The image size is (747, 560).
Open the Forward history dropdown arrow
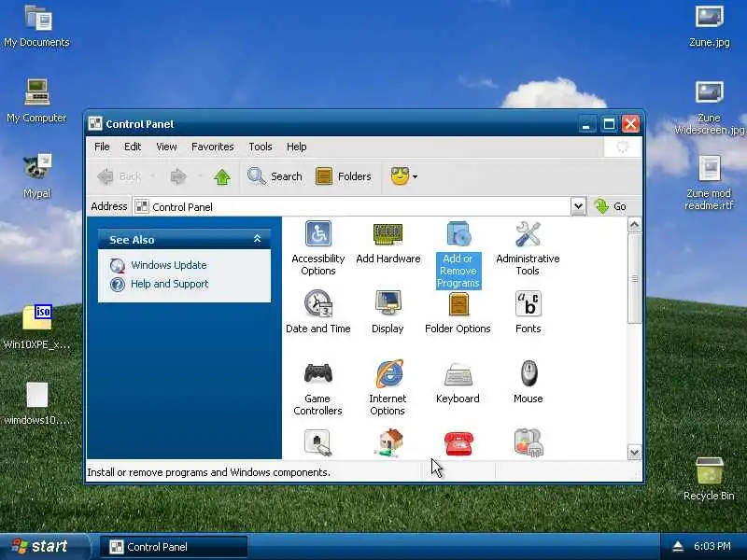tap(200, 176)
